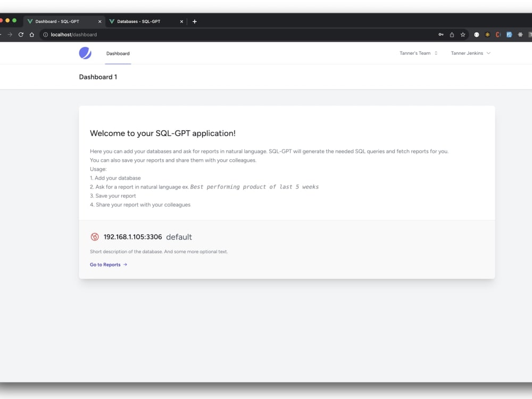Click the green macOS maximize window button
The width and height of the screenshot is (532, 399).
click(14, 21)
